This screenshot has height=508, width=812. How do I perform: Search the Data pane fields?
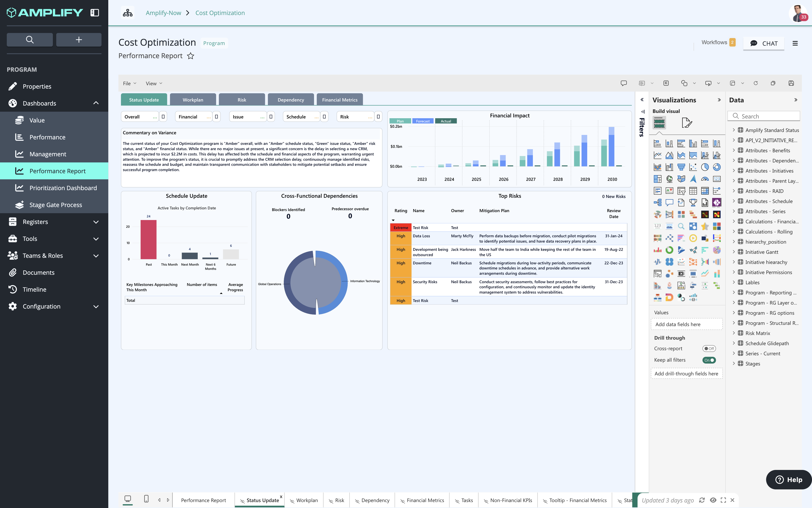pos(764,116)
